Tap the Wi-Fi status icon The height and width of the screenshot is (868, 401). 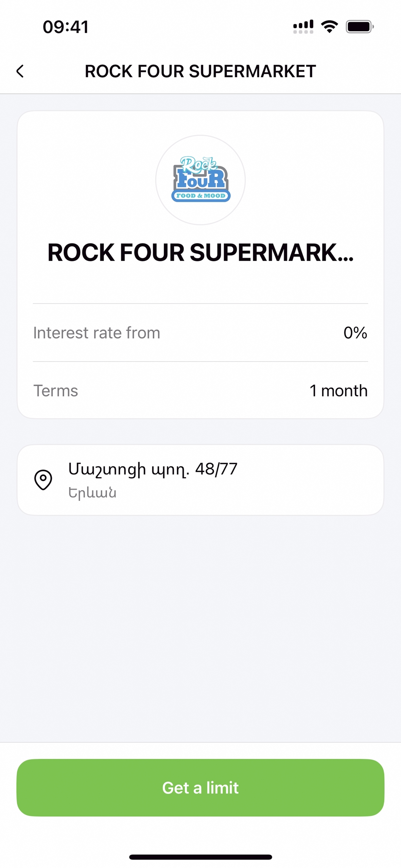[329, 27]
